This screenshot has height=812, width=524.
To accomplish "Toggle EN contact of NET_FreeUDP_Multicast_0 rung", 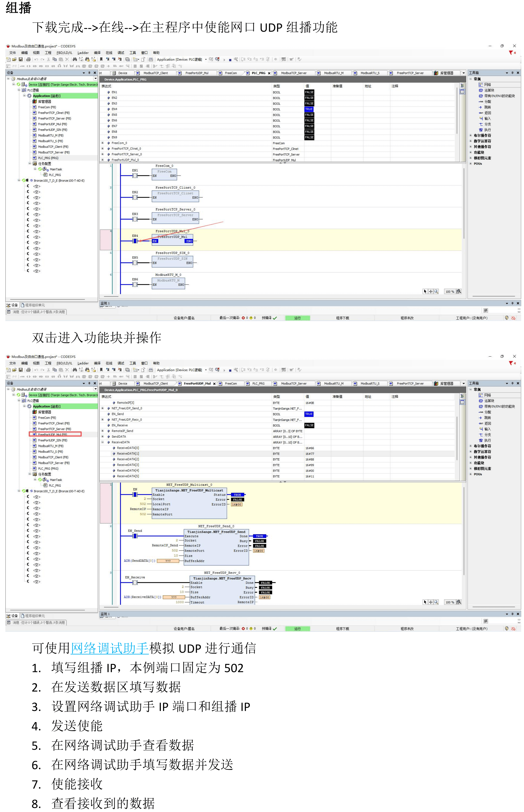I will [135, 495].
